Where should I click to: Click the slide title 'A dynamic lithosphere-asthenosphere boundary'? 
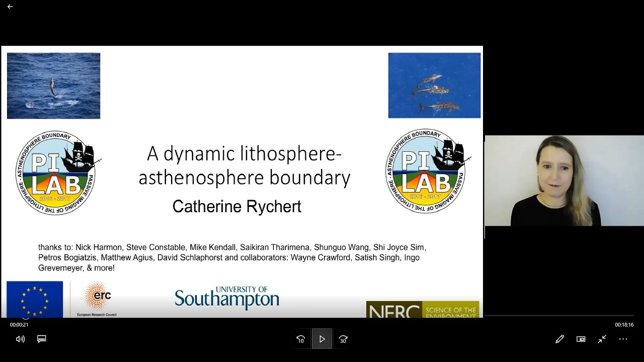point(245,165)
